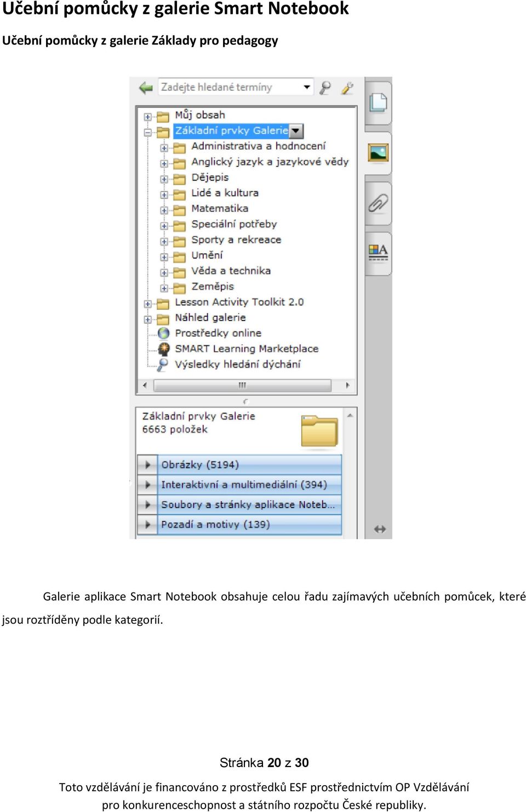The image size is (526, 812).
Task: Expand the Můj obsah folder
Action: [x=147, y=117]
